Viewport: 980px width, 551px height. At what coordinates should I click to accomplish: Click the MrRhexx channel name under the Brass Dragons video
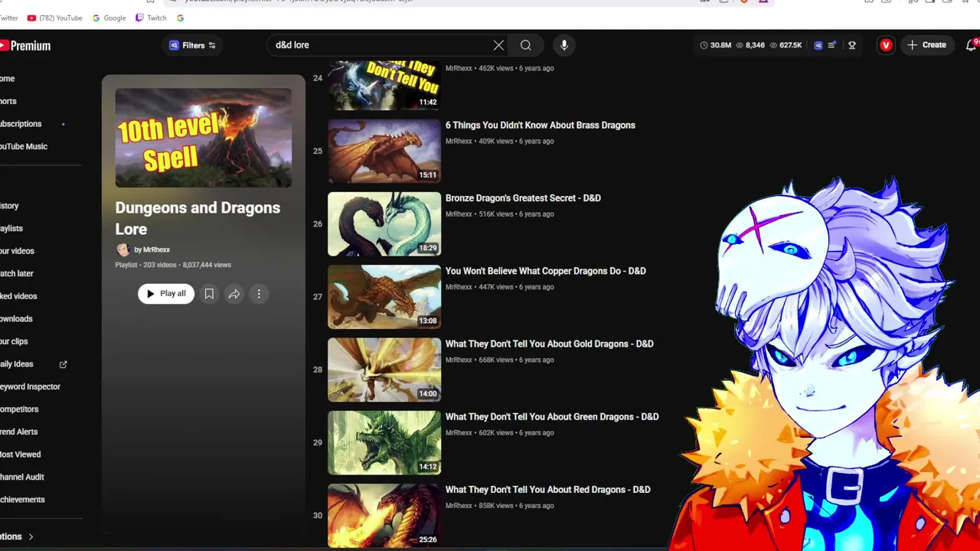(x=459, y=142)
